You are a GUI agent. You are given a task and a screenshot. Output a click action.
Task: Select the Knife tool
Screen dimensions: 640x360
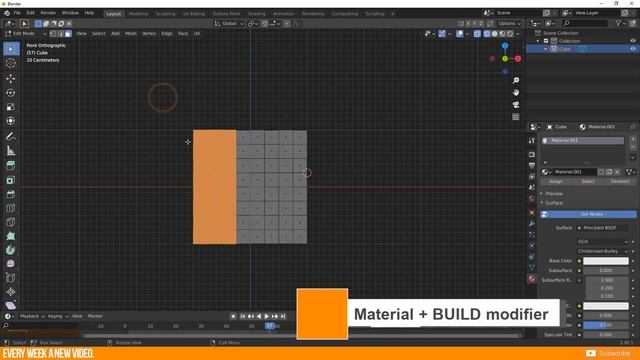11,222
